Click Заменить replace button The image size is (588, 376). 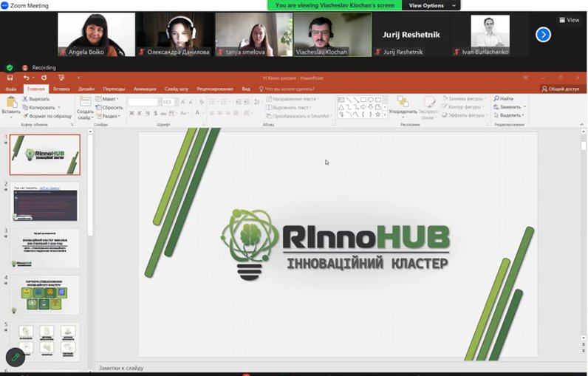507,107
